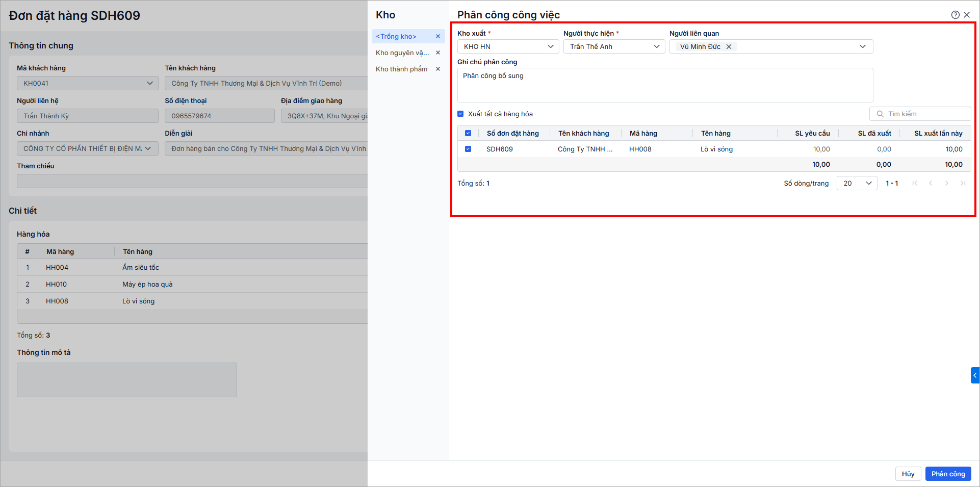The width and height of the screenshot is (980, 487).
Task: Remove the Kho nguyên vật liệu entry
Action: 437,53
